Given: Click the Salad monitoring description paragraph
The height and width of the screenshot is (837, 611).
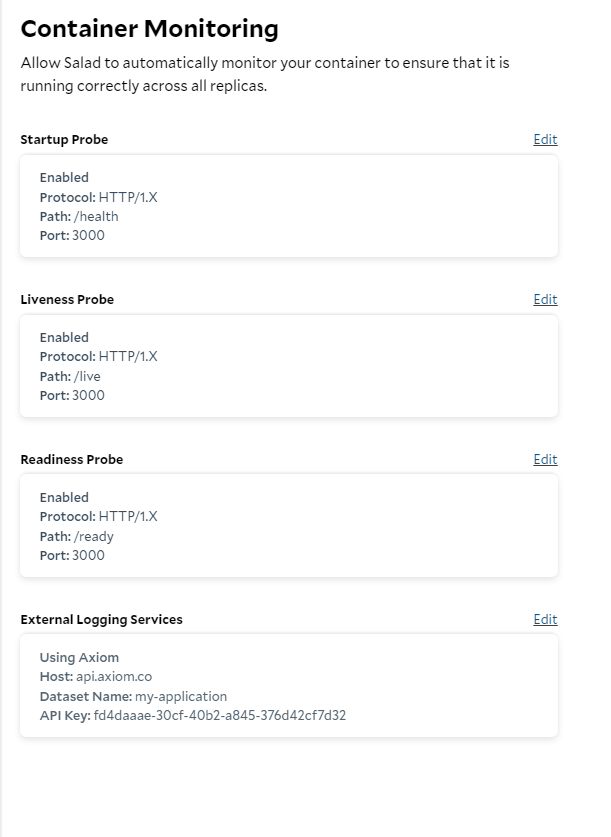Looking at the screenshot, I should pos(265,74).
